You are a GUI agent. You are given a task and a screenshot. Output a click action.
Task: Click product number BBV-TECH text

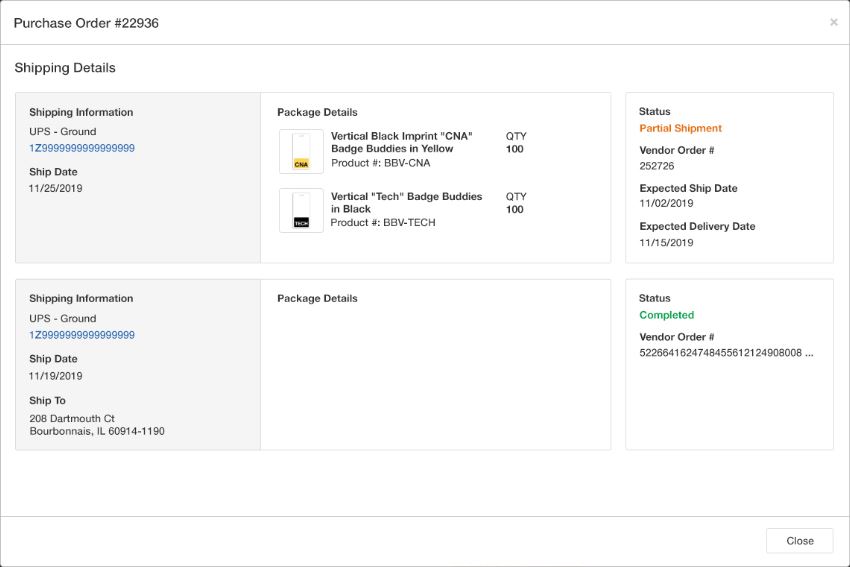[383, 222]
